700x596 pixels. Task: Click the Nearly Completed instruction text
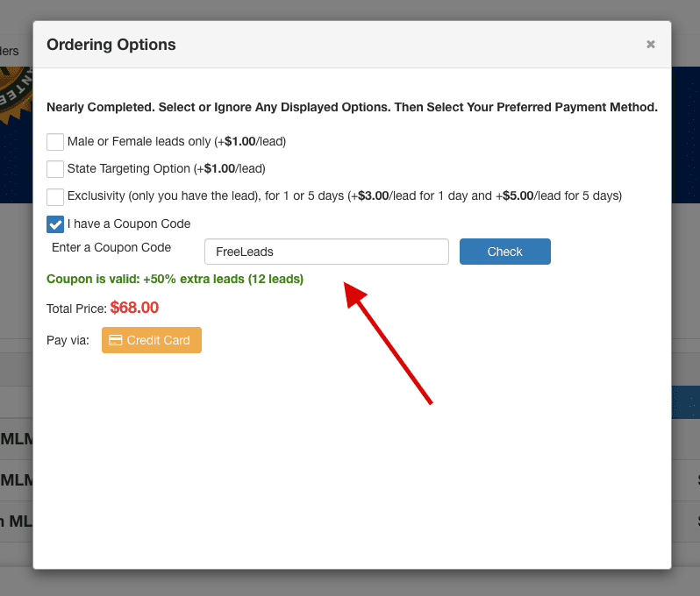(x=352, y=107)
